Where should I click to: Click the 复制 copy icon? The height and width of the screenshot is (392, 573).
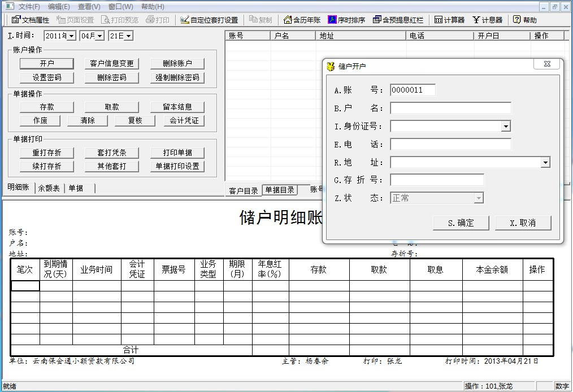[261, 20]
